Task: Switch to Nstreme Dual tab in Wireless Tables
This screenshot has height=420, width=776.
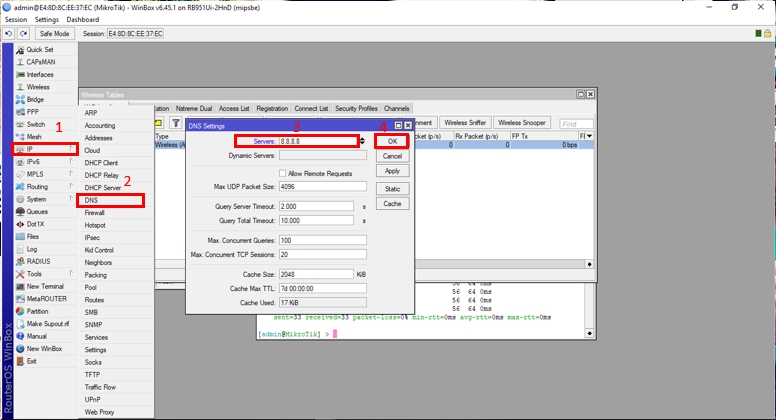Action: click(x=194, y=108)
